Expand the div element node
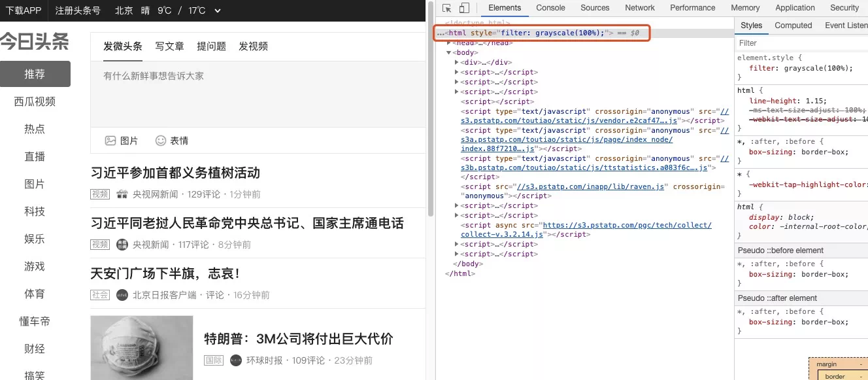The height and width of the screenshot is (380, 868). (457, 63)
